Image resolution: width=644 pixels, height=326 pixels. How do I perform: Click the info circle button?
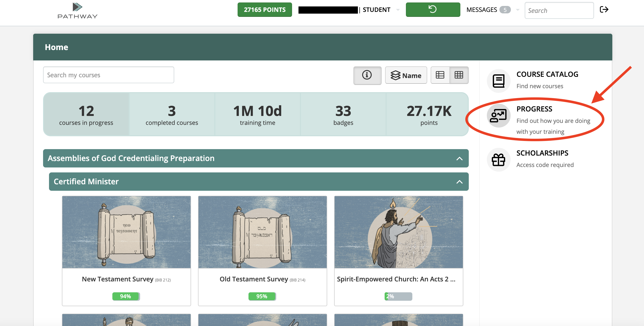click(367, 75)
